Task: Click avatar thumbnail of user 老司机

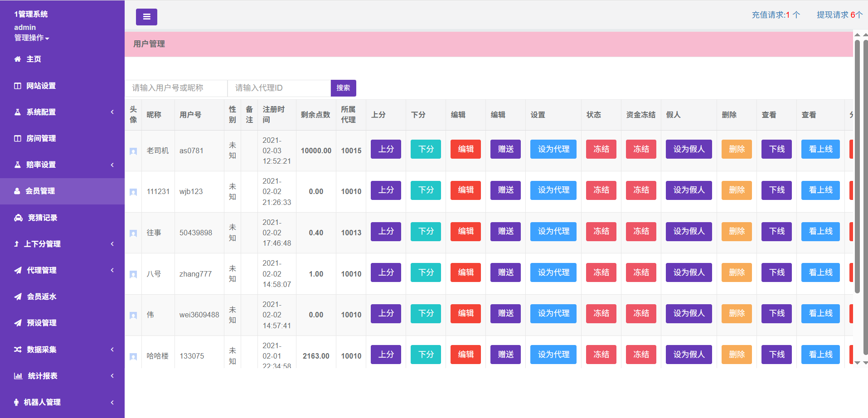Action: tap(133, 151)
